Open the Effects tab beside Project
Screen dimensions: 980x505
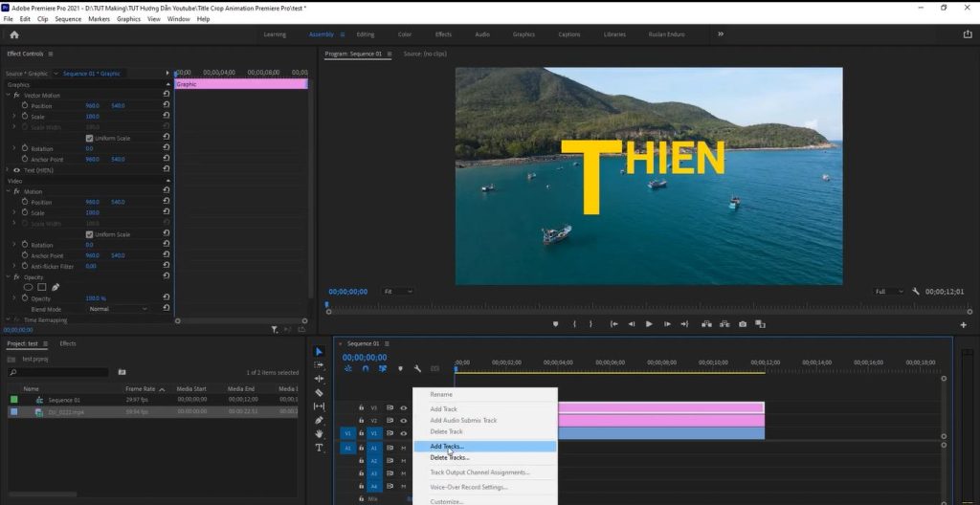[68, 343]
